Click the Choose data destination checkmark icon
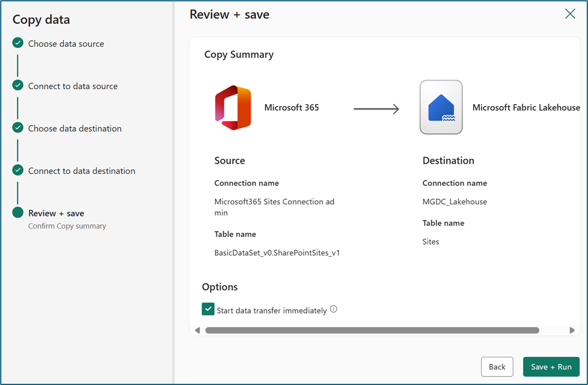This screenshot has height=385, width=588. click(17, 128)
